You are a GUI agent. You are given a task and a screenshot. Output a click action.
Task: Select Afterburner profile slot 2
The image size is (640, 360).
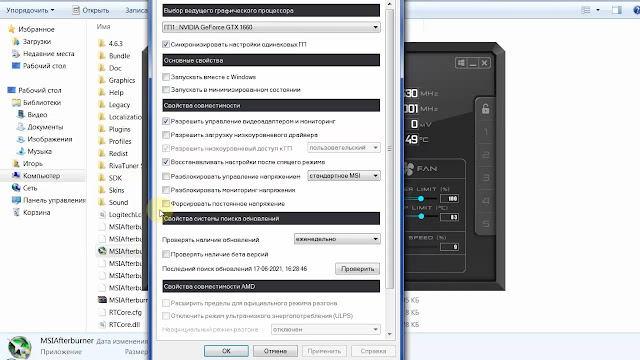(486, 155)
